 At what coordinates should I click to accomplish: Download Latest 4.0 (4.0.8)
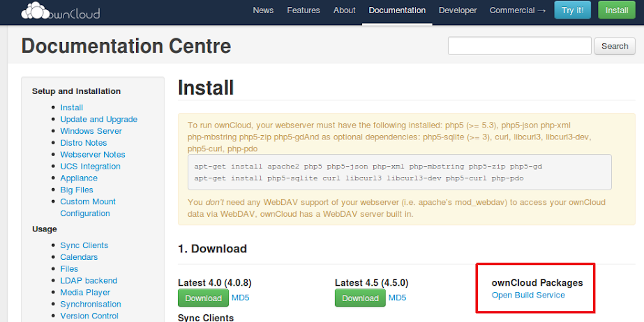pos(203,298)
